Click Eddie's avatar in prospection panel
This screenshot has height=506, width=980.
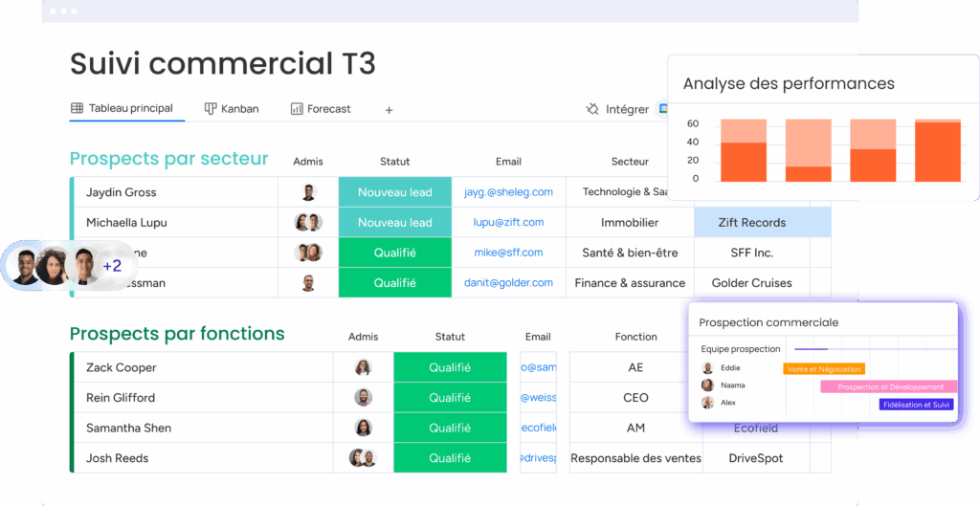(707, 368)
